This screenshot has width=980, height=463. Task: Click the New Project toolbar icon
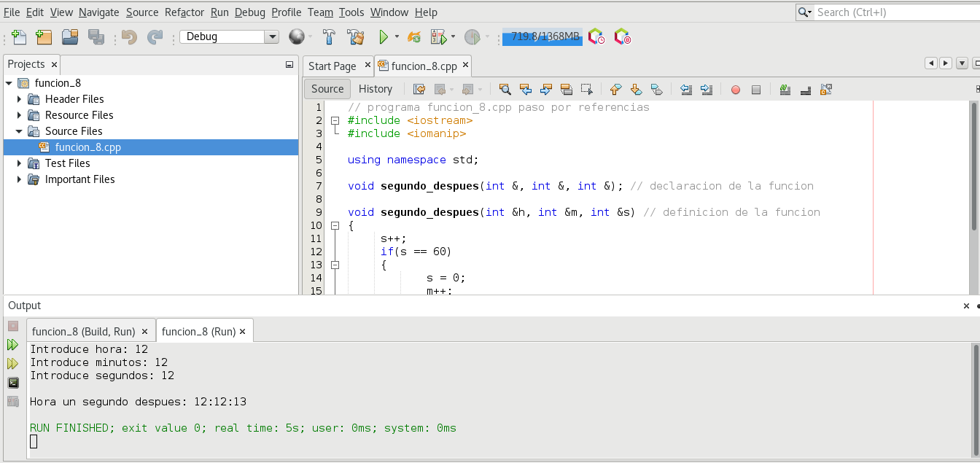tap(44, 37)
